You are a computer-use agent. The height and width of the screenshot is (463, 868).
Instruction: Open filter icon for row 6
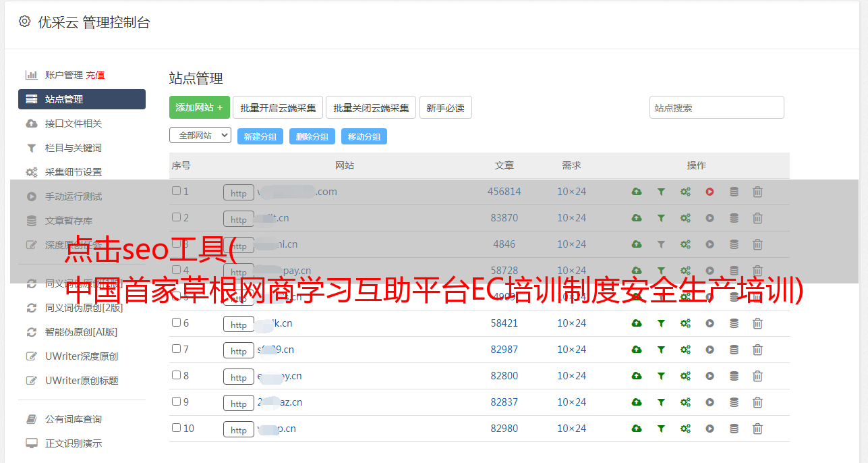pos(661,323)
